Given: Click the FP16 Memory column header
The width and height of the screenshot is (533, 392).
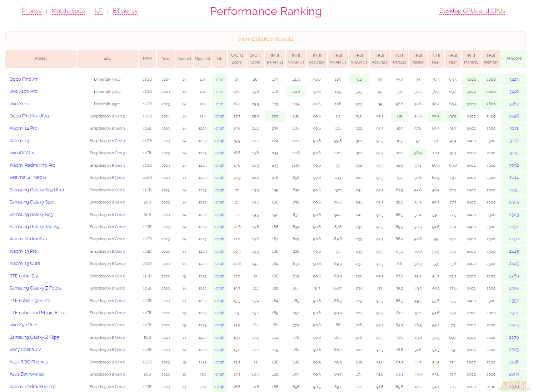Looking at the screenshot, I should point(491,59).
